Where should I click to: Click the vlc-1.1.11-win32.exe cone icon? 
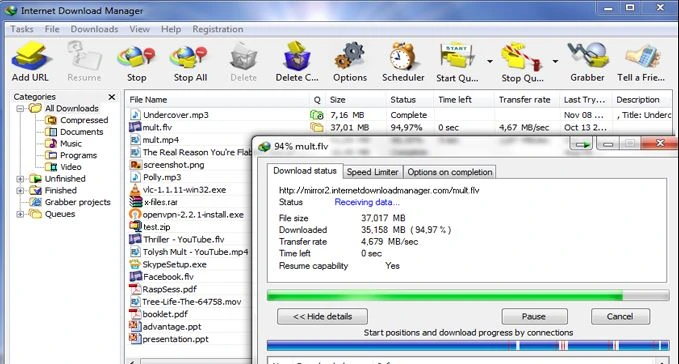(136, 190)
